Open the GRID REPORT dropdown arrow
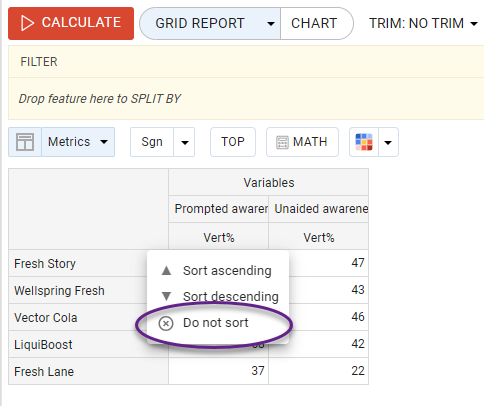The image size is (484, 406). point(271,24)
